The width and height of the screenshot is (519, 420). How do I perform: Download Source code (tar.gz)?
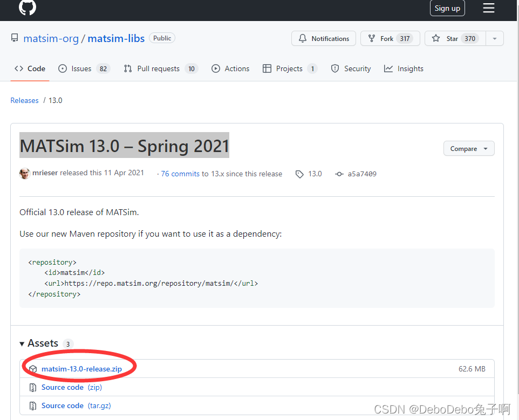[76, 405]
